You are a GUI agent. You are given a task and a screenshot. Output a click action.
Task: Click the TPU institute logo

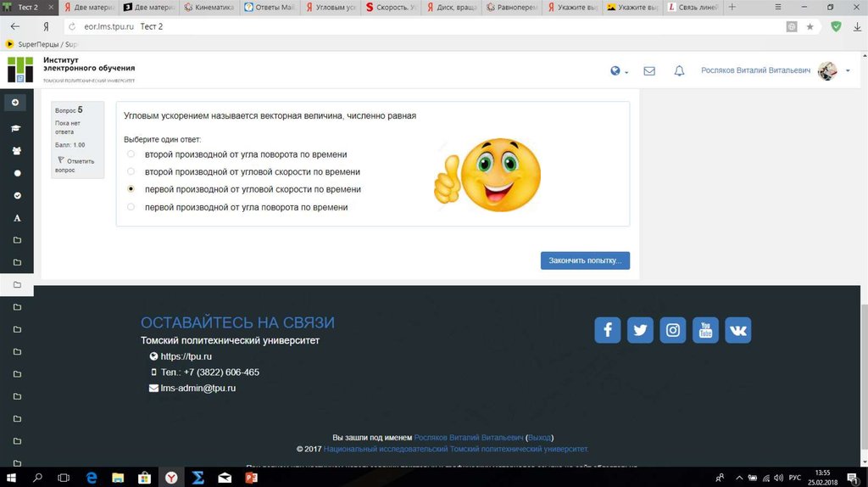pos(20,70)
